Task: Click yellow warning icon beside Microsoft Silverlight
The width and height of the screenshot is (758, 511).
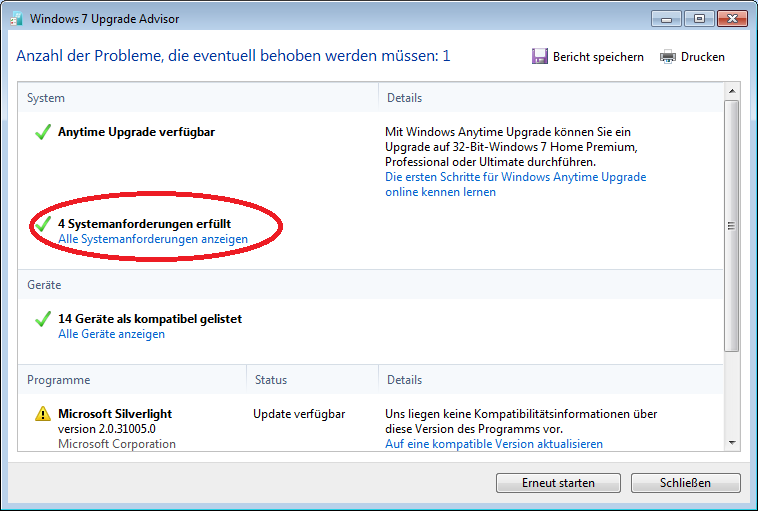Action: [43, 414]
